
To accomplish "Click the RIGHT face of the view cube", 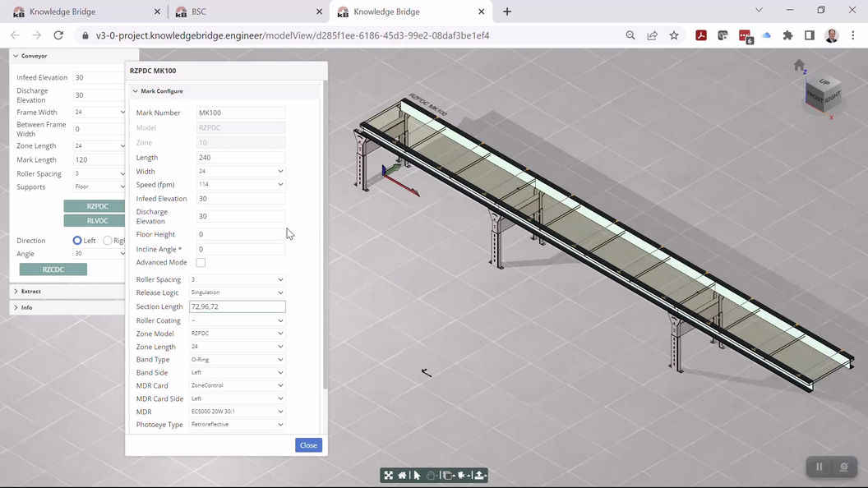I will pos(833,99).
